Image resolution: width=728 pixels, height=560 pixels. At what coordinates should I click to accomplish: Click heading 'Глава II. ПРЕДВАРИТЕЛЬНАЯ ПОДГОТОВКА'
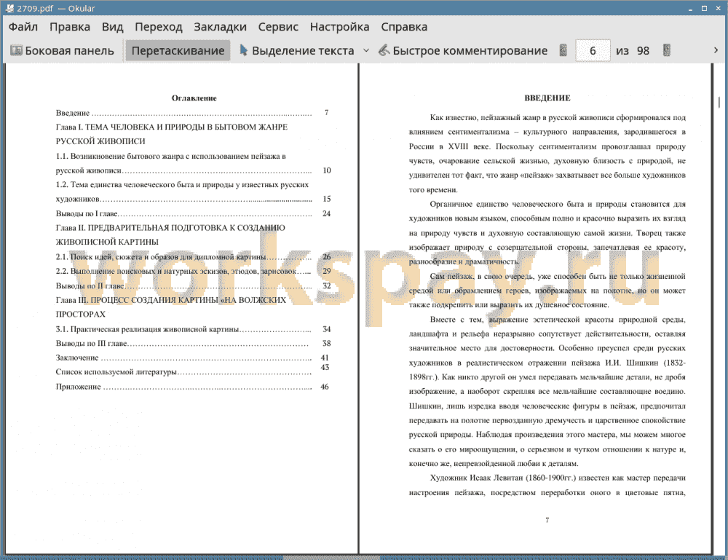170,235
